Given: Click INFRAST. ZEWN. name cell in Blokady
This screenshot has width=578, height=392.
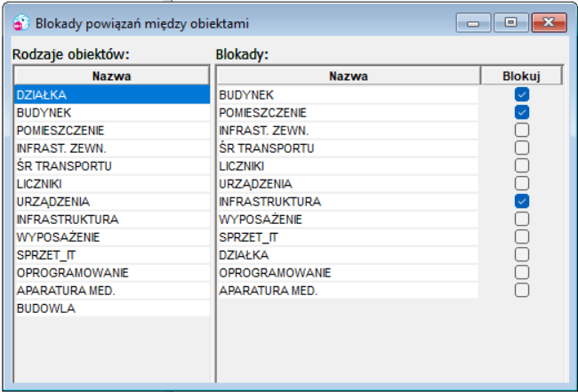Looking at the screenshot, I should 348,131.
